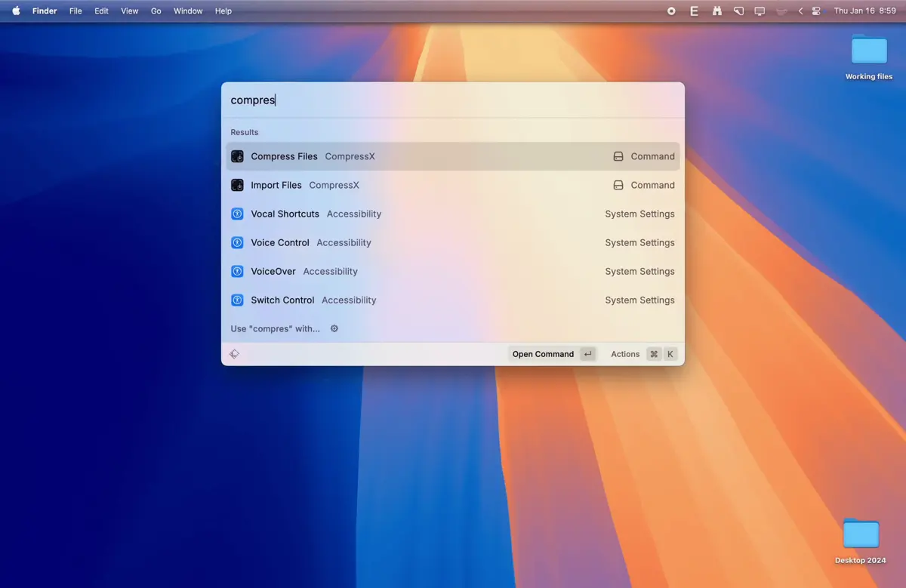Click the gear icon next to Use "compres" with
The height and width of the screenshot is (588, 906).
click(x=334, y=328)
